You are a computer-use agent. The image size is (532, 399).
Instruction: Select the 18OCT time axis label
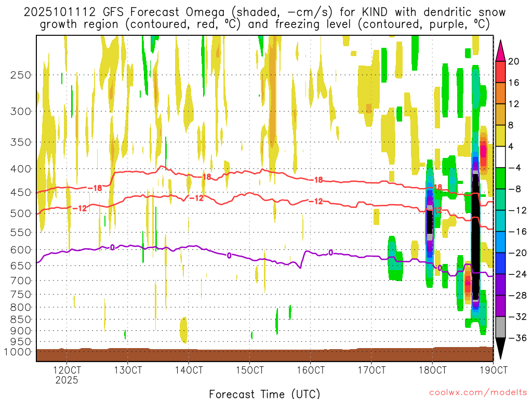pos(432,370)
